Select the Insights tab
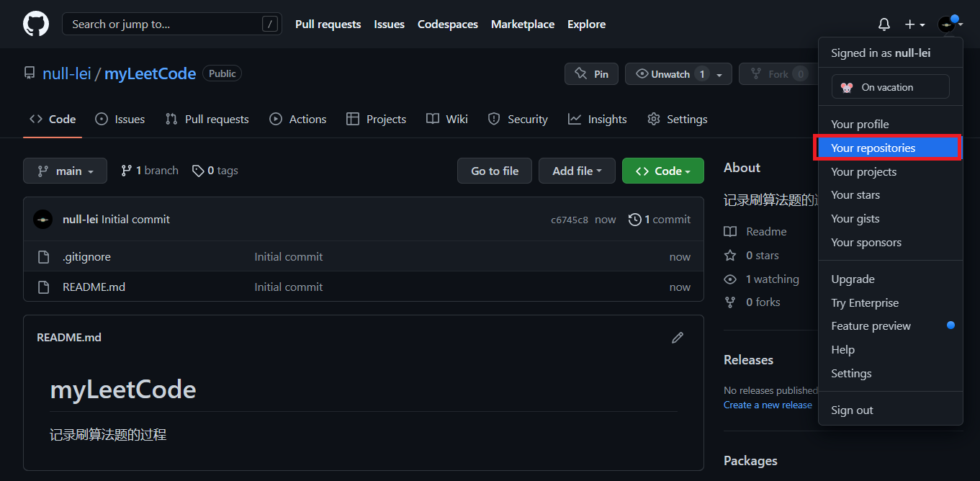 597,119
